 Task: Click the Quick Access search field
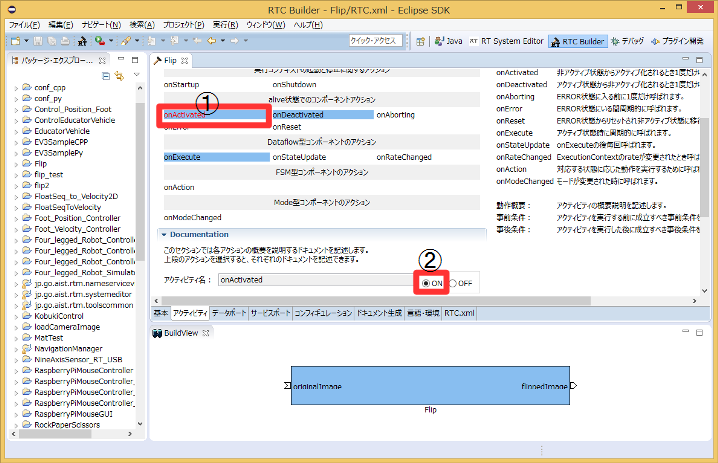[x=375, y=41]
